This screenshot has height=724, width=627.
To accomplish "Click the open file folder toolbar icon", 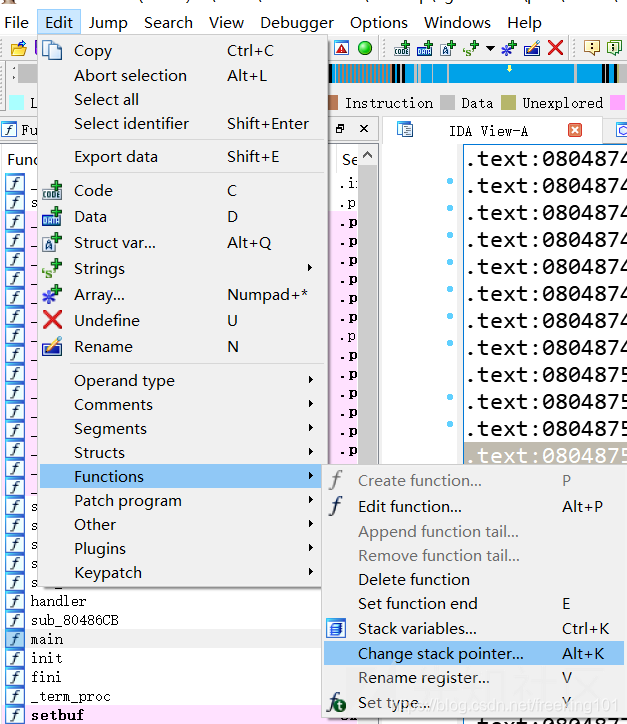I will pos(19,48).
